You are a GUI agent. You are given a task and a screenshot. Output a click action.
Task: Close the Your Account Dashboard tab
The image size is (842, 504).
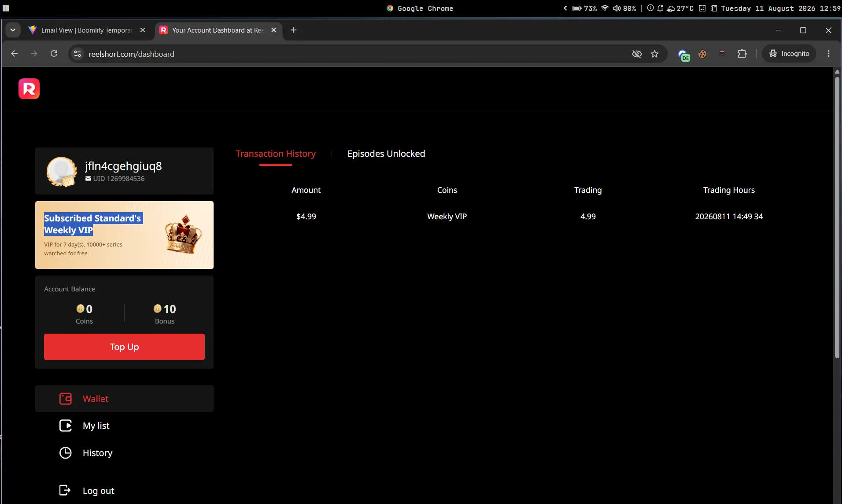tap(274, 30)
